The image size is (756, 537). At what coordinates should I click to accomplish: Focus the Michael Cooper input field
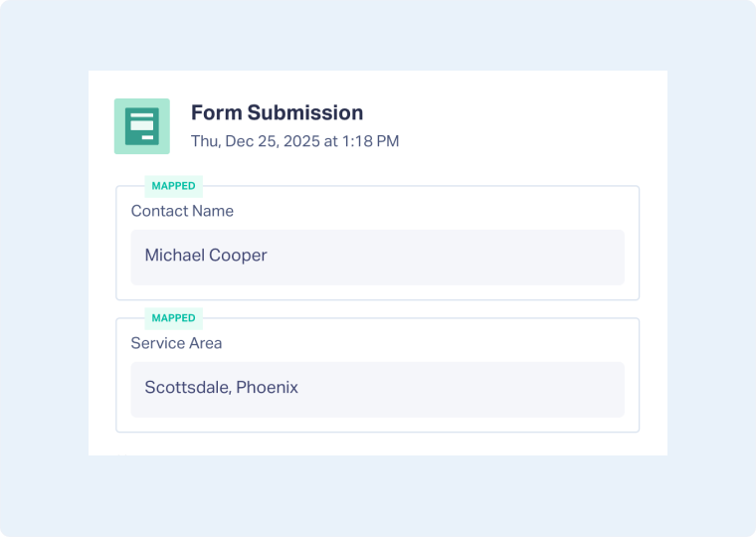378,257
